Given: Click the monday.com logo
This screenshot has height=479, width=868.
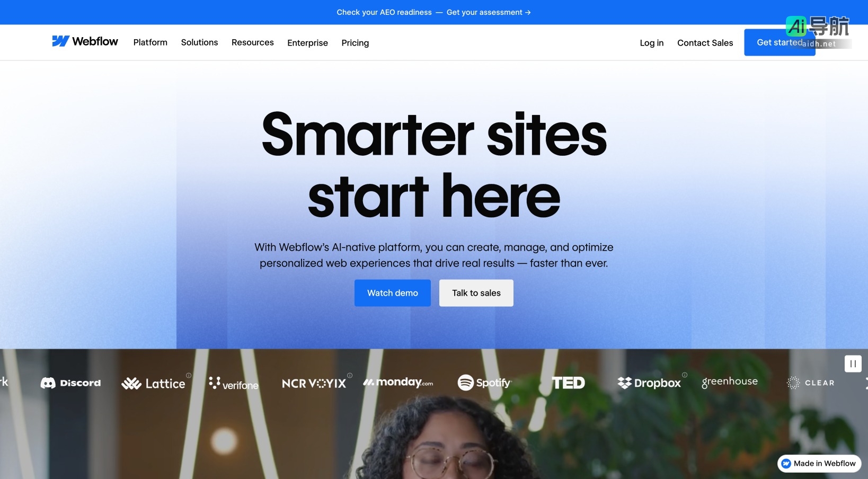Looking at the screenshot, I should point(398,382).
